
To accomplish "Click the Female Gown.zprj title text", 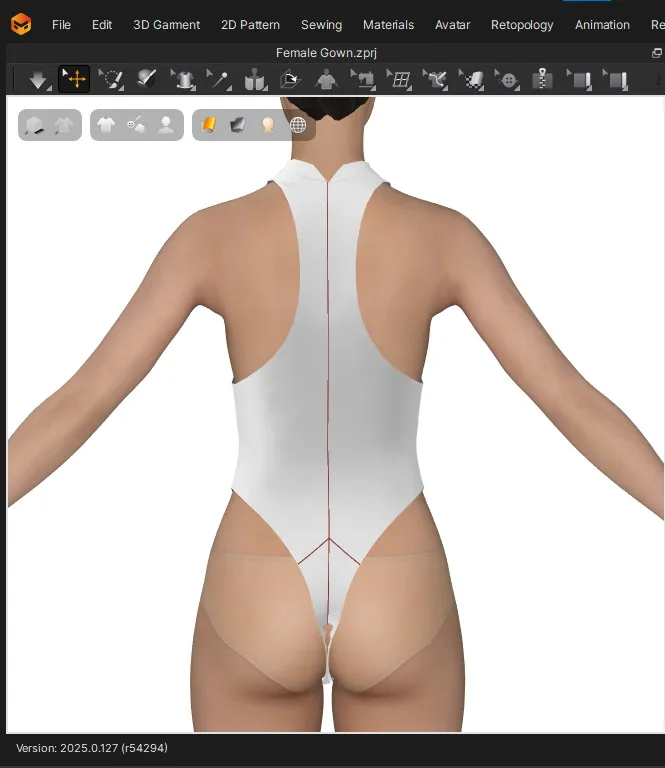I will tap(326, 53).
